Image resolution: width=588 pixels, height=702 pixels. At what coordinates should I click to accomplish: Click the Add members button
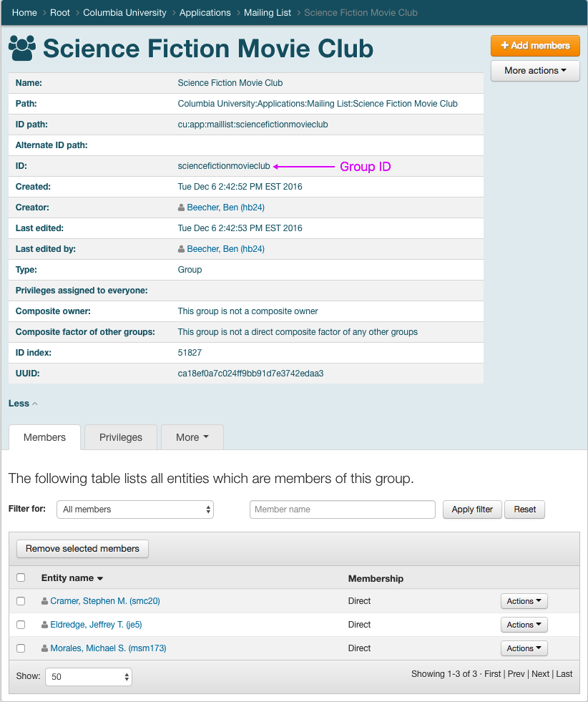[535, 46]
